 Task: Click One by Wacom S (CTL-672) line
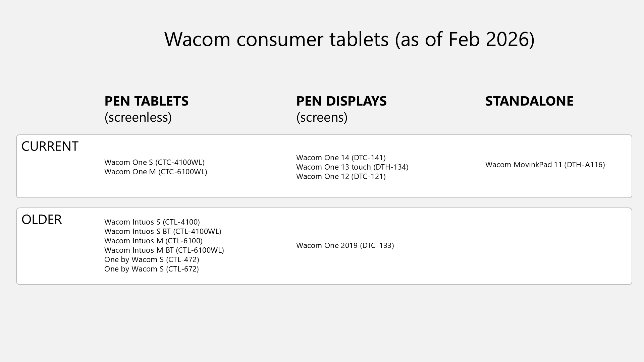(x=151, y=269)
